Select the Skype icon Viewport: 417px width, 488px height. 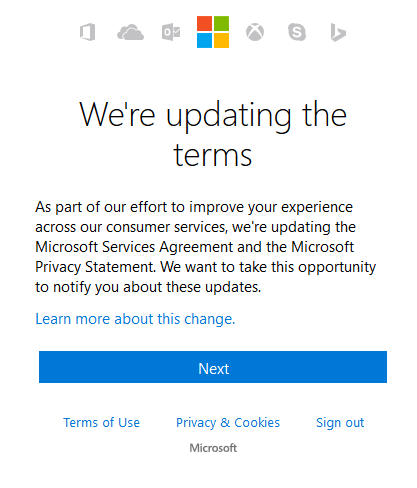(x=297, y=32)
